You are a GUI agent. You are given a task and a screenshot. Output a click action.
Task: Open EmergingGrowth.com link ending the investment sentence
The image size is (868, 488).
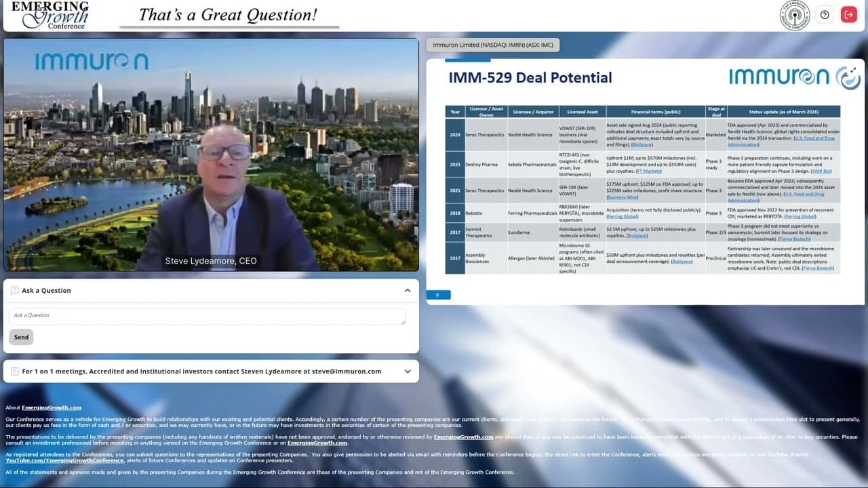tap(317, 443)
